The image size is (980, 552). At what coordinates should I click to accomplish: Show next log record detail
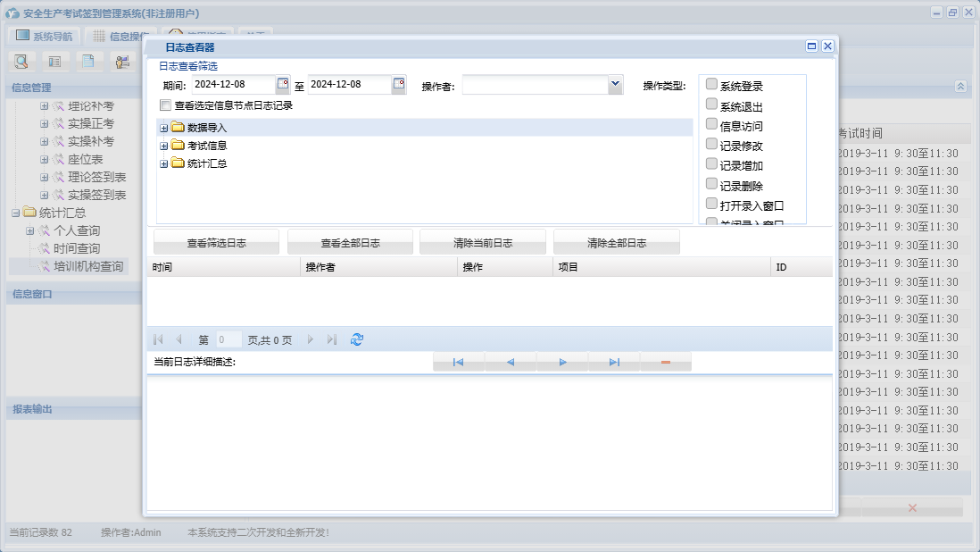click(x=562, y=362)
